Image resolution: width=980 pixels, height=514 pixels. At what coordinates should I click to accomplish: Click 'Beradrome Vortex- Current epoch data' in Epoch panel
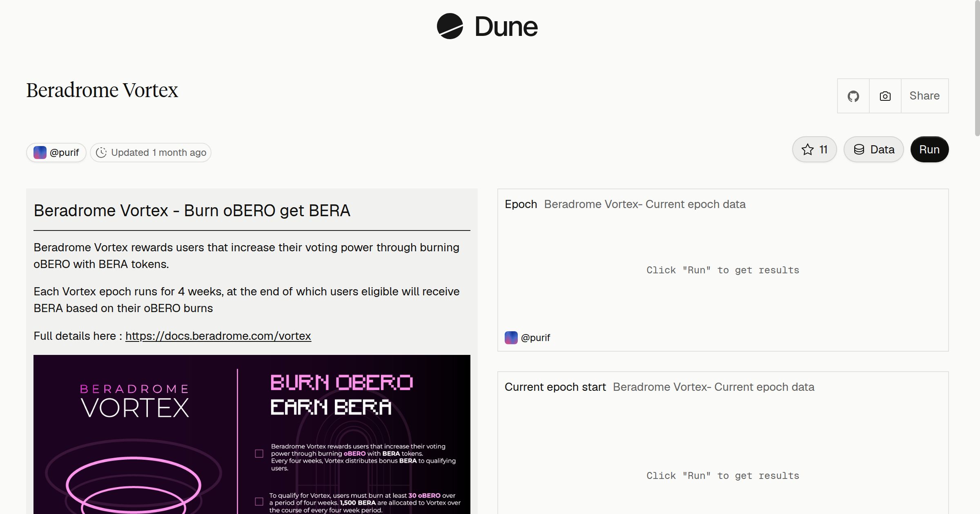[645, 204]
